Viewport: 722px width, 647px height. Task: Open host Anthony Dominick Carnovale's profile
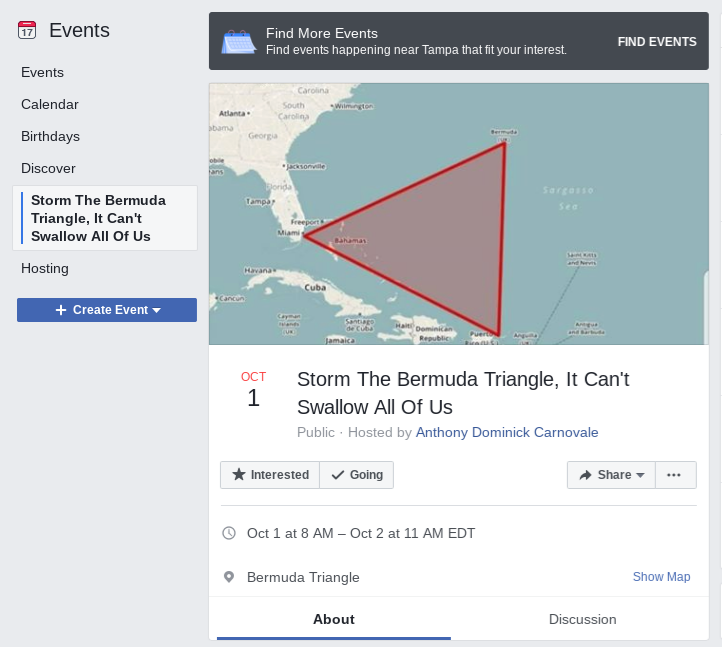tap(507, 432)
